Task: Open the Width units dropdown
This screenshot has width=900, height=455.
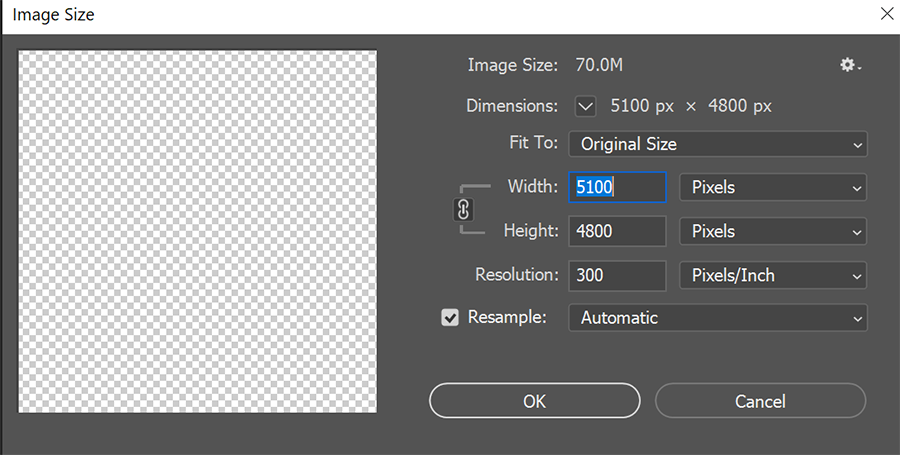Action: [x=773, y=188]
